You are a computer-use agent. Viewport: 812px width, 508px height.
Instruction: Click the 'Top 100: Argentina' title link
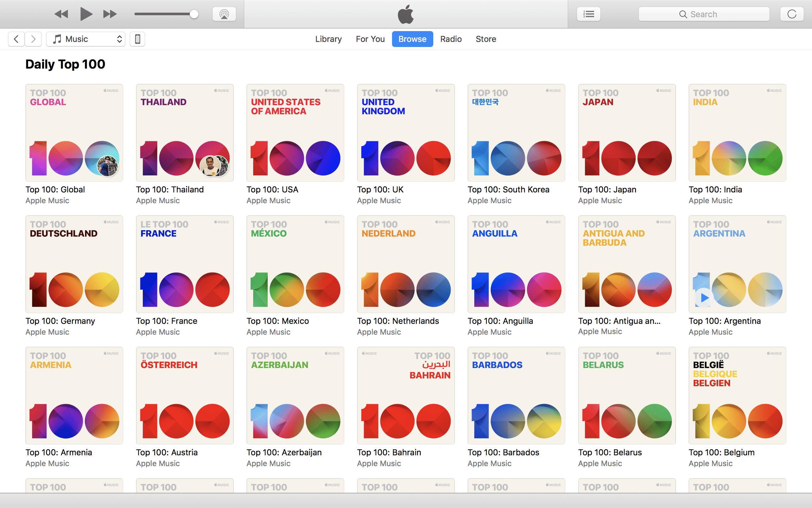coord(725,321)
